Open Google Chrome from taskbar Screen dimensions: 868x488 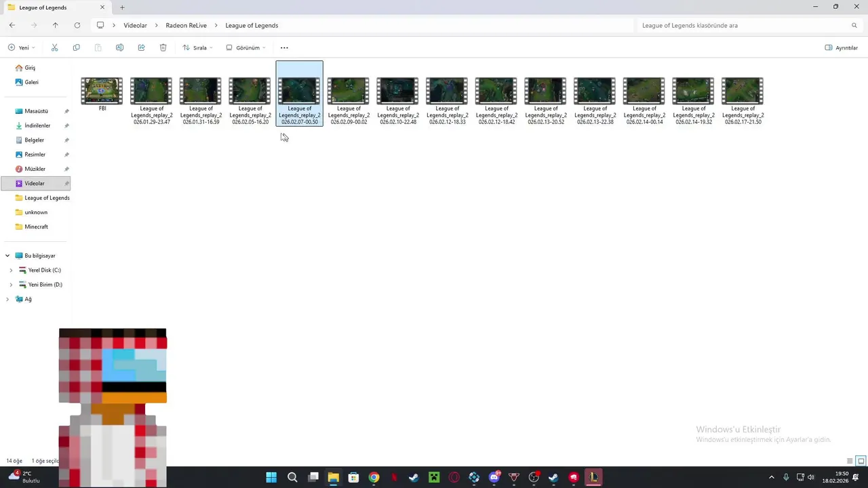pyautogui.click(x=374, y=477)
